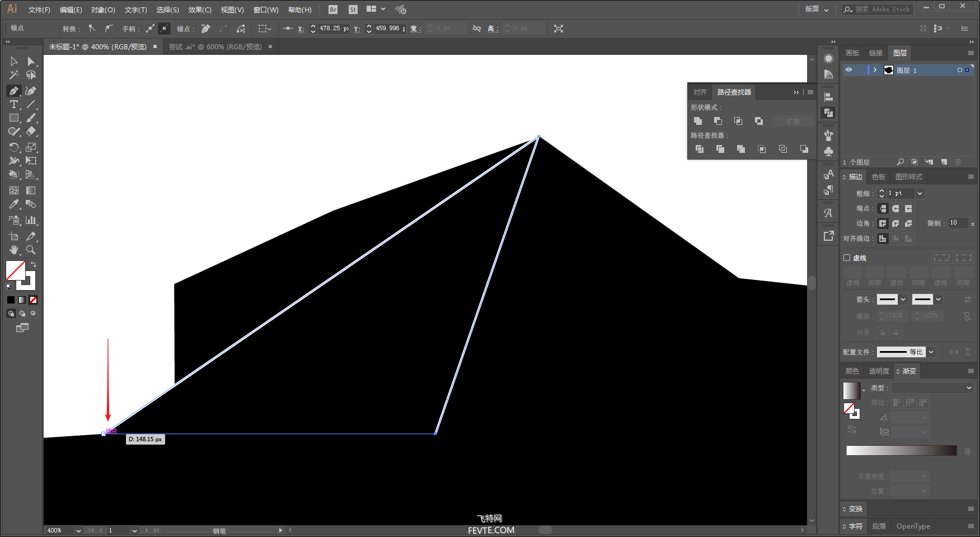Open the end arrowhead dropdown
This screenshot has height=537, width=980.
coord(939,300)
